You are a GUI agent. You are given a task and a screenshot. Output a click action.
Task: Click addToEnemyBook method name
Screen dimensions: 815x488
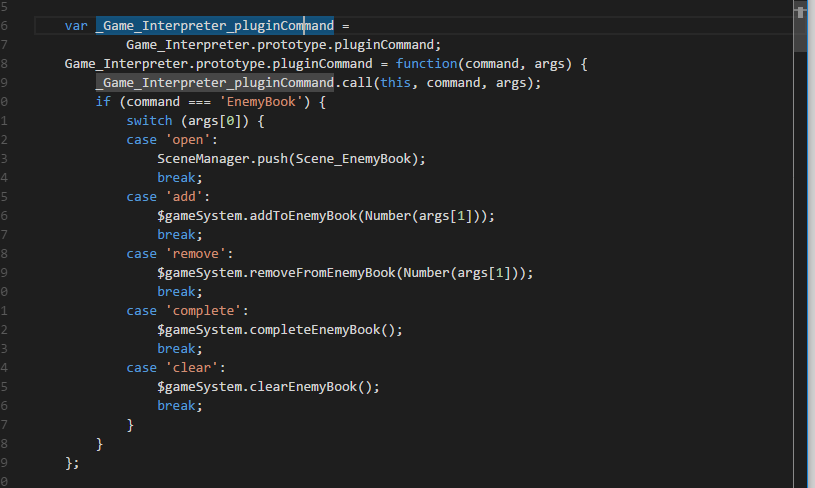click(x=303, y=216)
